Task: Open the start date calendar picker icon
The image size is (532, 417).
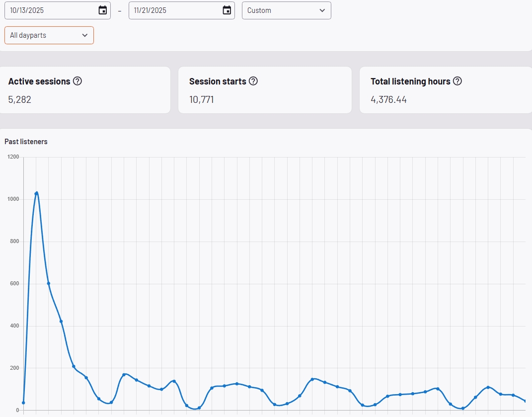Action: (102, 10)
